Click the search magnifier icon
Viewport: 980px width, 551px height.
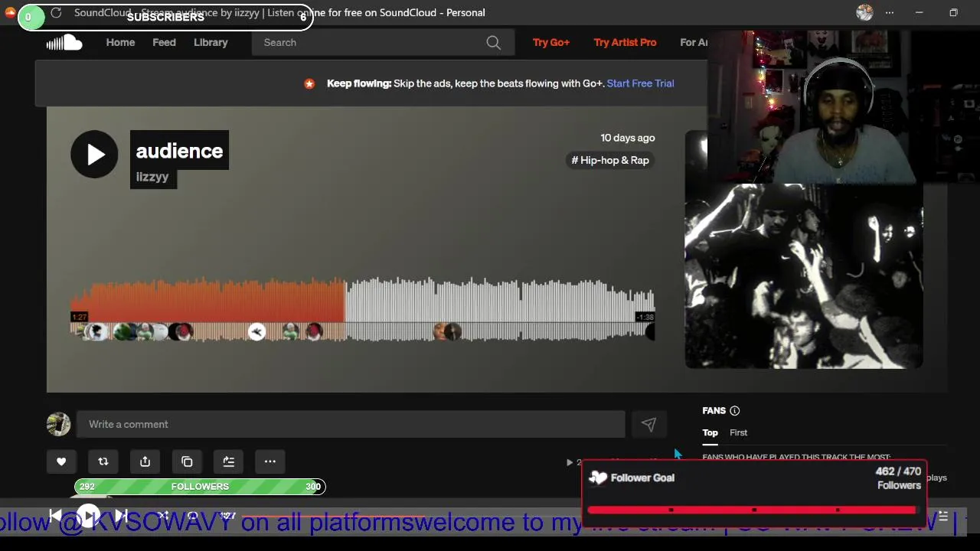[494, 43]
